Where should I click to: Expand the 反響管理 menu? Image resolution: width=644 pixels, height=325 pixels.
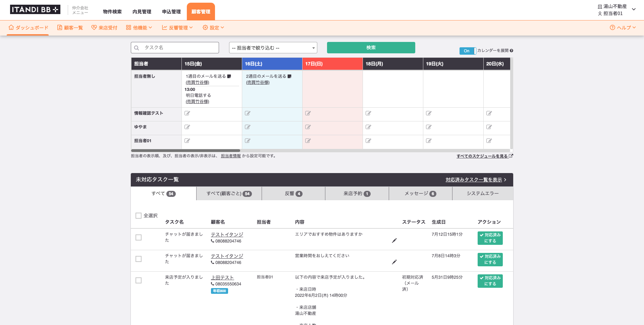pos(177,28)
